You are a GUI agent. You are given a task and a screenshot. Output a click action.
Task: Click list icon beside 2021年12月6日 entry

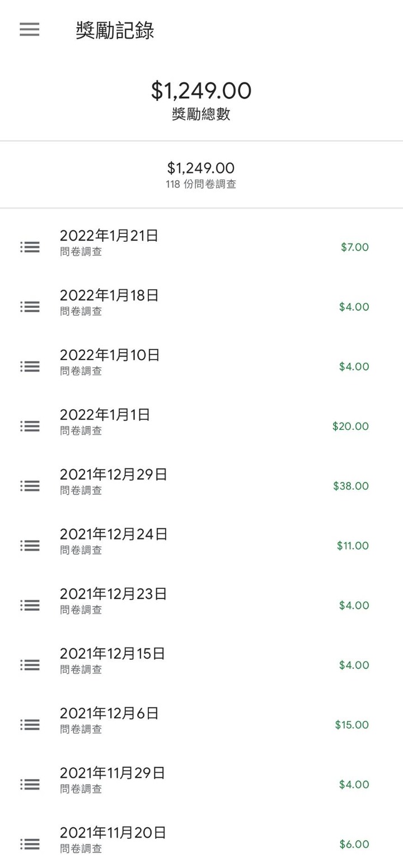pos(30,725)
